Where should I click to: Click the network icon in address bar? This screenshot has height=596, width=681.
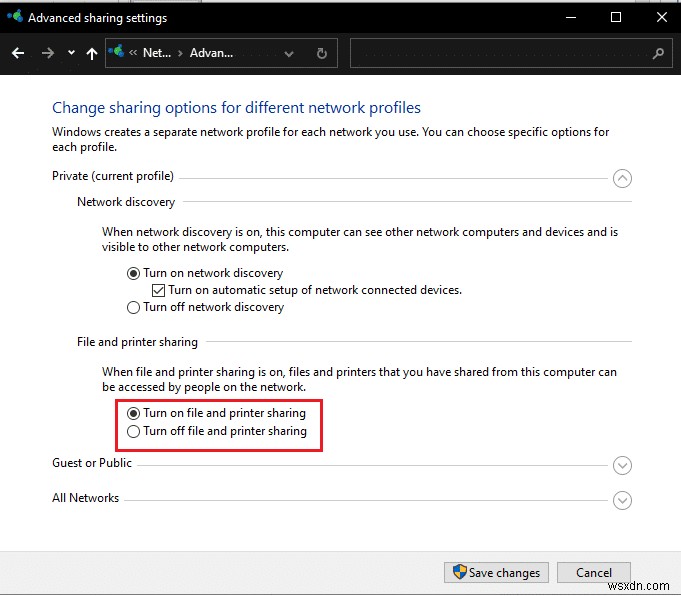pos(116,52)
